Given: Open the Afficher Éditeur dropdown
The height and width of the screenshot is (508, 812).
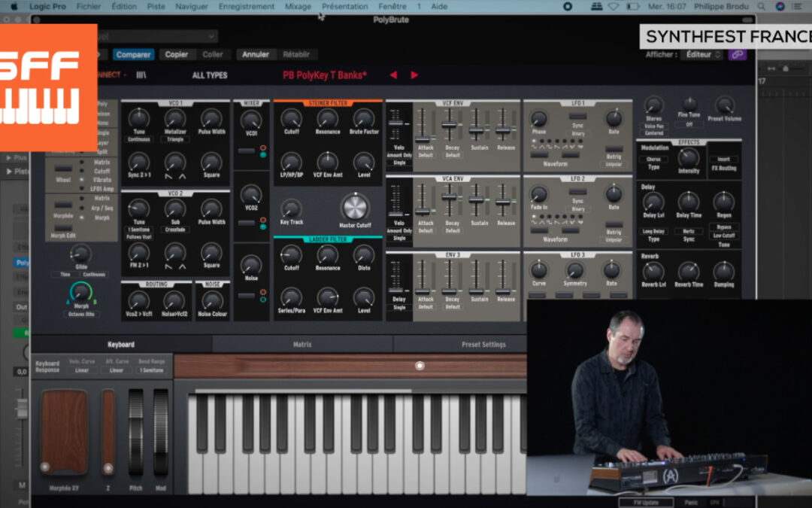Looking at the screenshot, I should pos(701,54).
